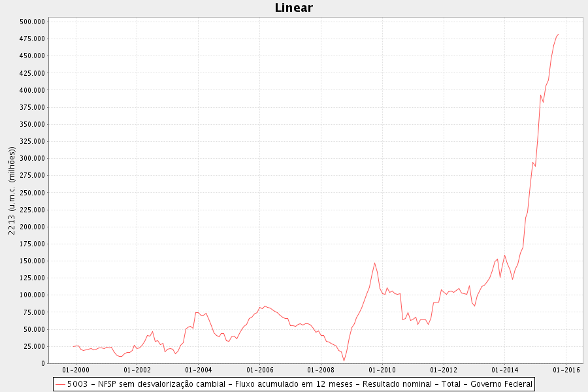
Task: Click the red legend line swatch
Action: (60, 385)
